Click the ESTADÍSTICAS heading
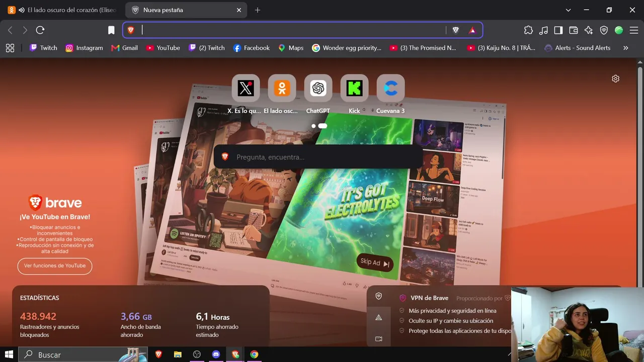644x362 pixels. (40, 298)
